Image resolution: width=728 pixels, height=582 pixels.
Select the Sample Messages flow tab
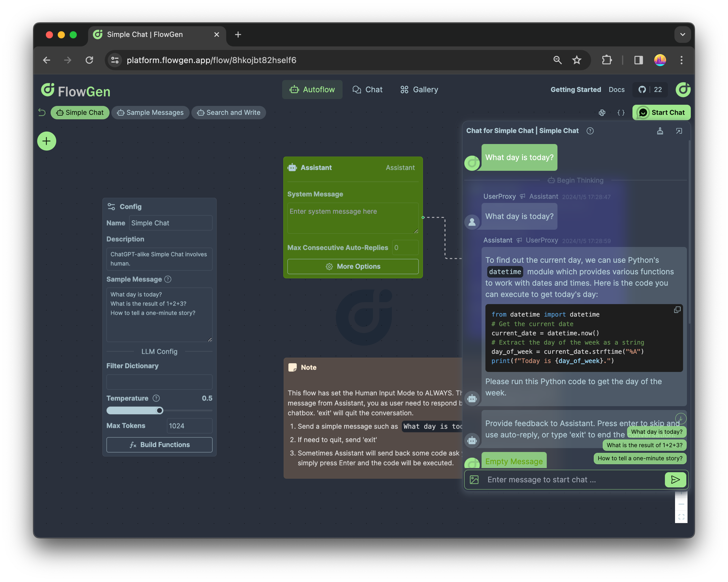[x=150, y=112]
